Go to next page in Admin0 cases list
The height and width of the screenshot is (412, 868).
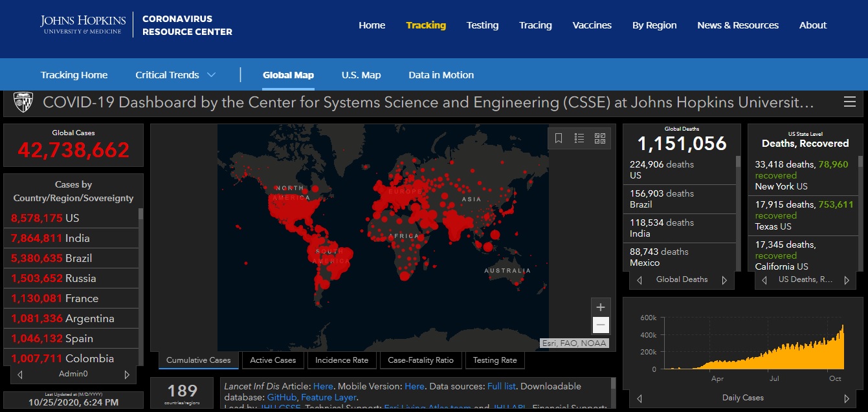click(127, 374)
